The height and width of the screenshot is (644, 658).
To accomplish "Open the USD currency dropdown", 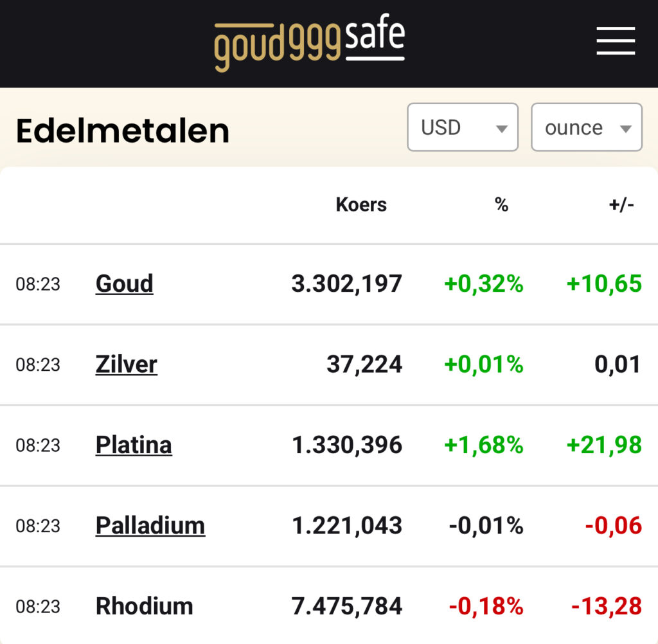I will tap(462, 127).
